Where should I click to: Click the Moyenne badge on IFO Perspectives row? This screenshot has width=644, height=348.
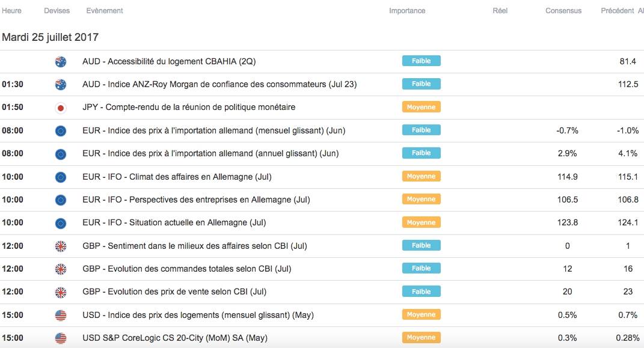(421, 199)
